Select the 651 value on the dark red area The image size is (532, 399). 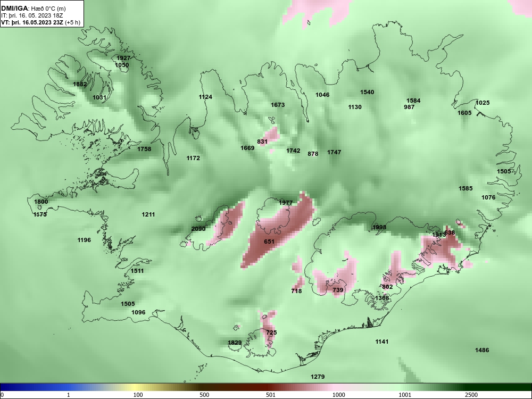[269, 242]
